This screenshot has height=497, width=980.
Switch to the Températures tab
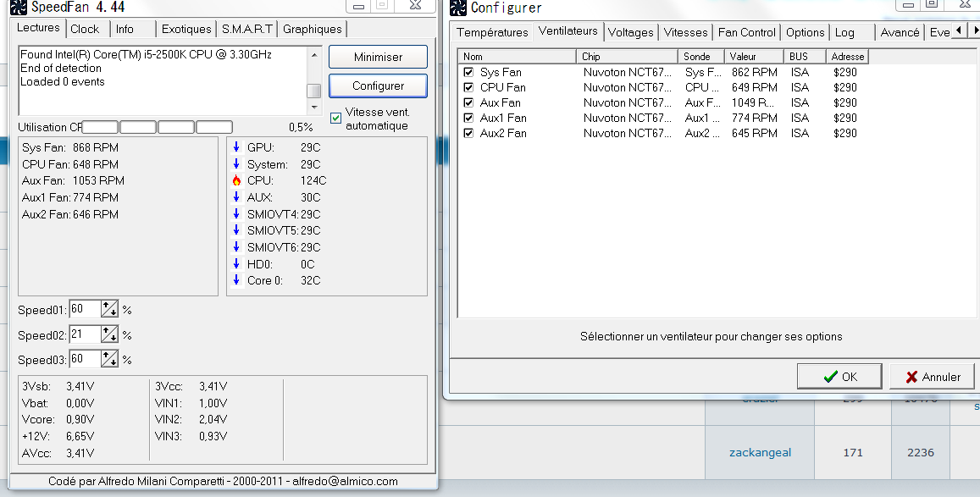pyautogui.click(x=492, y=32)
